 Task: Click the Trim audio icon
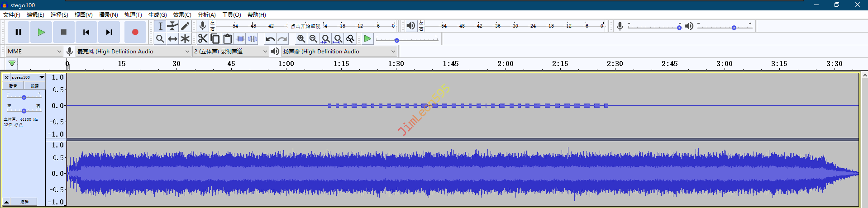240,39
